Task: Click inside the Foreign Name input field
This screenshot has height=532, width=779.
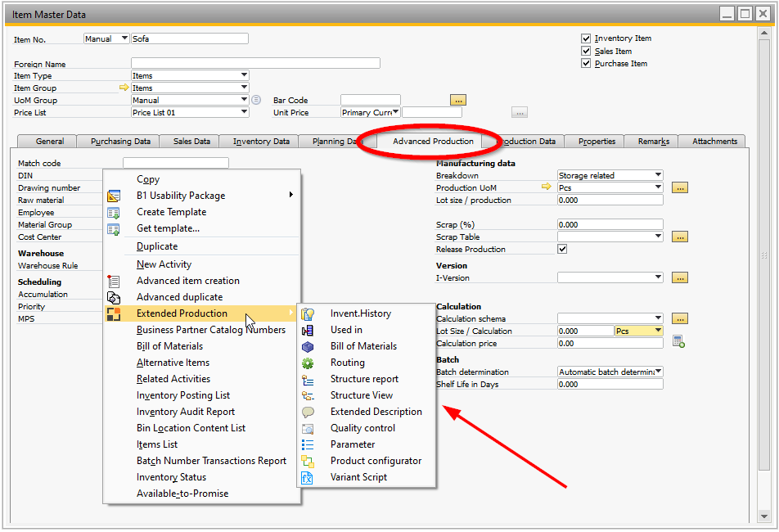Action: (254, 62)
